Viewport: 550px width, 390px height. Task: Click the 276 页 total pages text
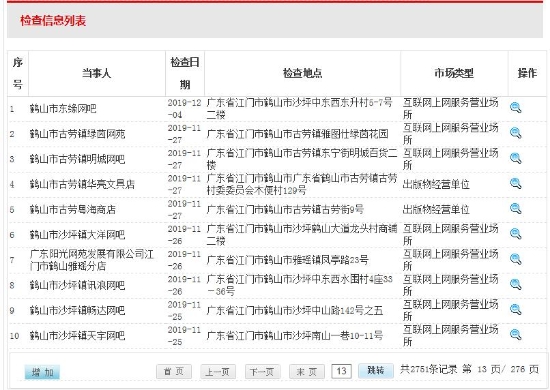coord(524,369)
